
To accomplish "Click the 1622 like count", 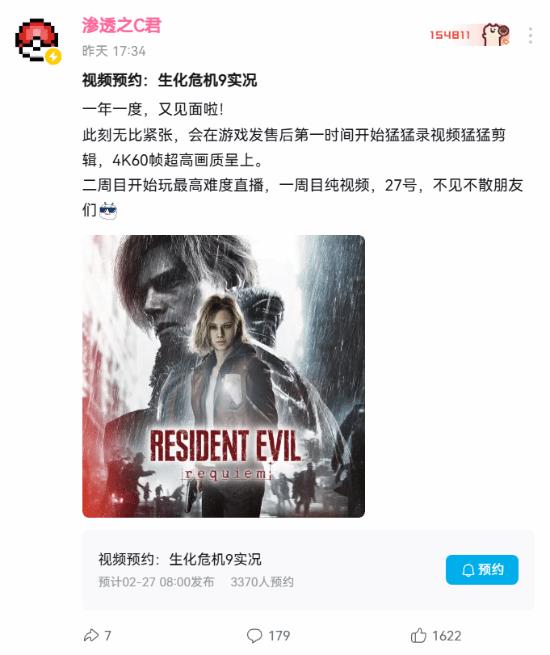I will point(446,636).
